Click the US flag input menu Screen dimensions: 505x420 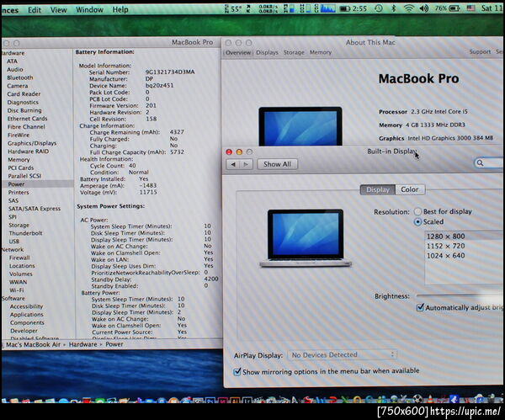click(470, 8)
